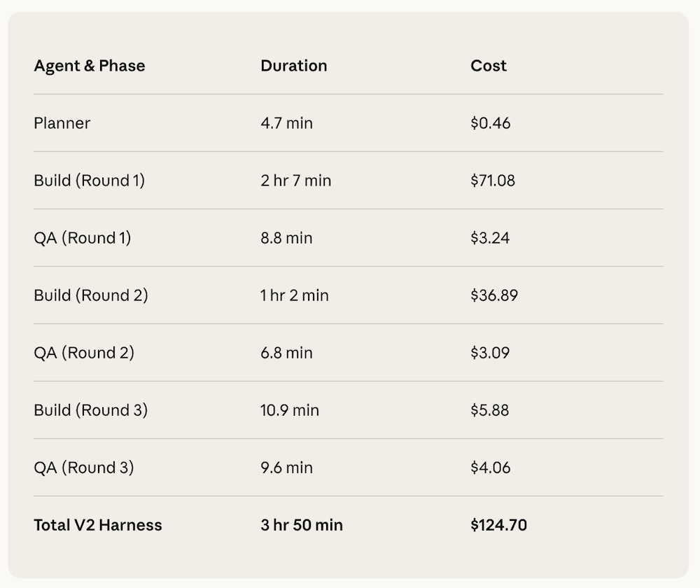Click the $3.24 cost value
The image size is (700, 588).
(x=490, y=238)
